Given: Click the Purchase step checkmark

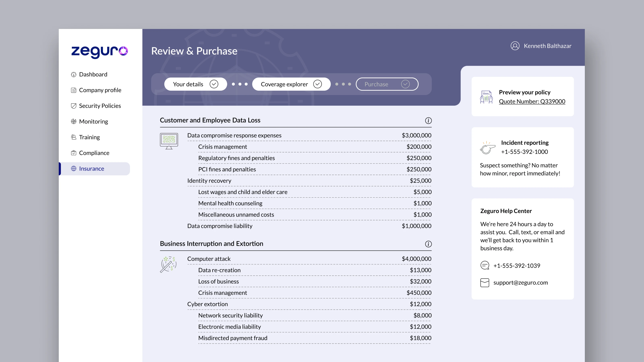Looking at the screenshot, I should [405, 84].
